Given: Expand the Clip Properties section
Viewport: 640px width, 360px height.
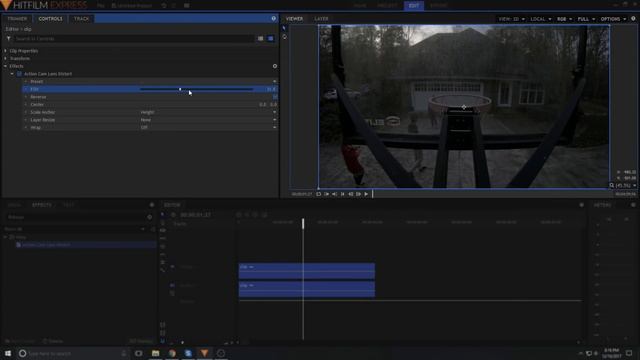Looking at the screenshot, I should pyautogui.click(x=6, y=51).
